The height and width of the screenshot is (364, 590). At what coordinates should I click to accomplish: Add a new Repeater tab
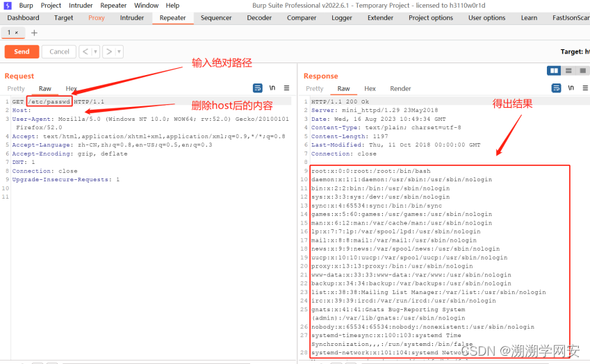pos(34,33)
